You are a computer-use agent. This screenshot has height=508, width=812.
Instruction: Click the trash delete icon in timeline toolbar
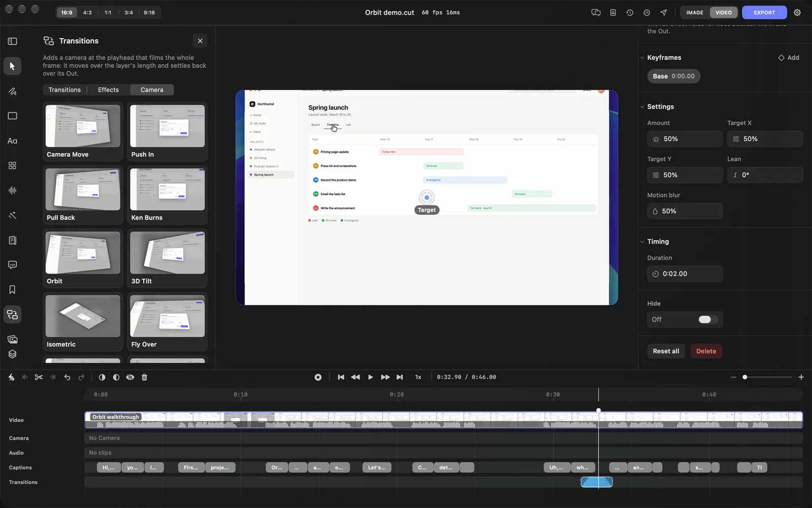[144, 377]
